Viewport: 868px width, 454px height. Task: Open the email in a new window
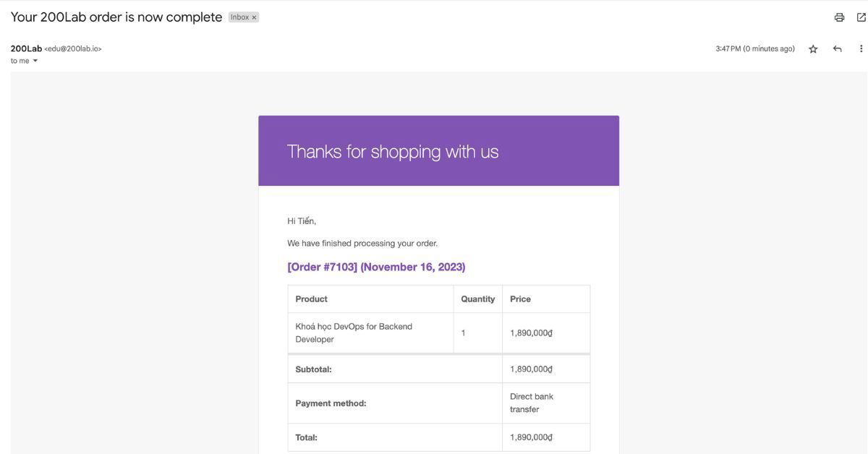pos(861,17)
